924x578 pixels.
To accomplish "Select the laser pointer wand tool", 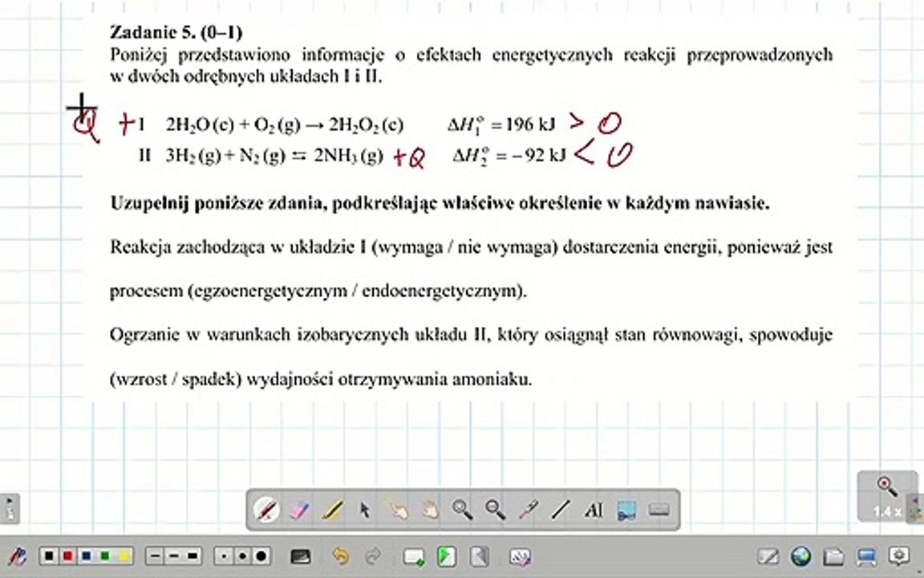I will (x=528, y=509).
